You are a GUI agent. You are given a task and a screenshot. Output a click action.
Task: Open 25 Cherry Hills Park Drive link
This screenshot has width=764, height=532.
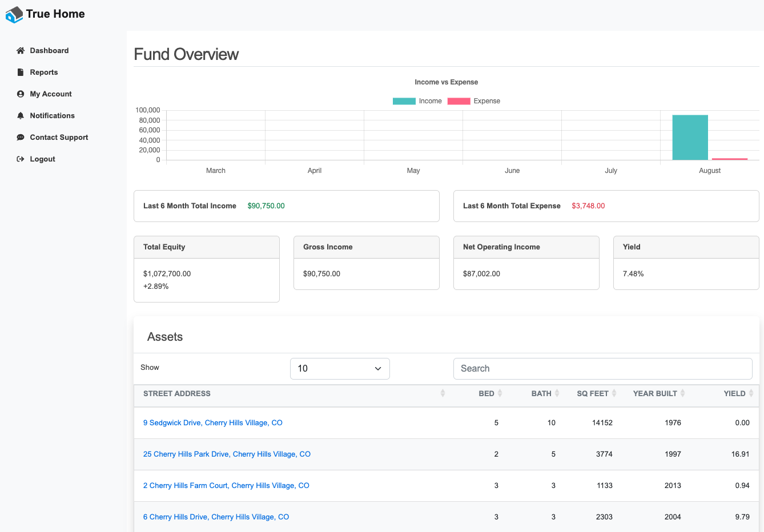[227, 454]
